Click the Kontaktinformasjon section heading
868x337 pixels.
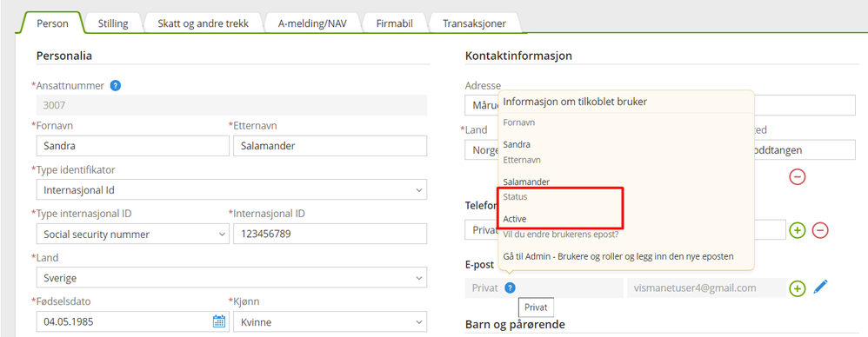pos(518,56)
